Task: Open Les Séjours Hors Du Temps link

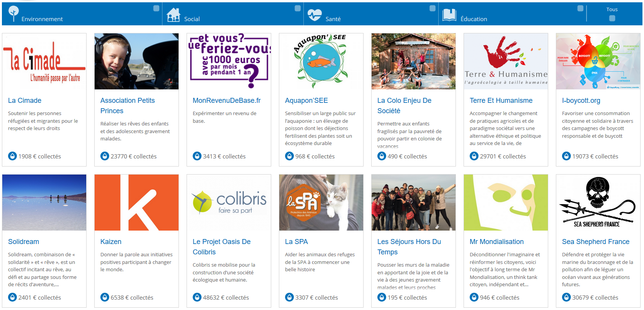Action: click(x=409, y=247)
